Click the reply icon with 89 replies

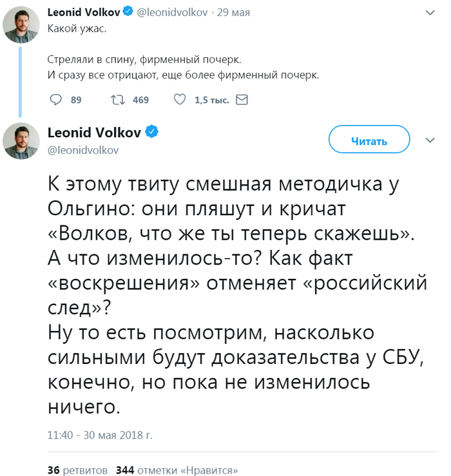pos(56,100)
